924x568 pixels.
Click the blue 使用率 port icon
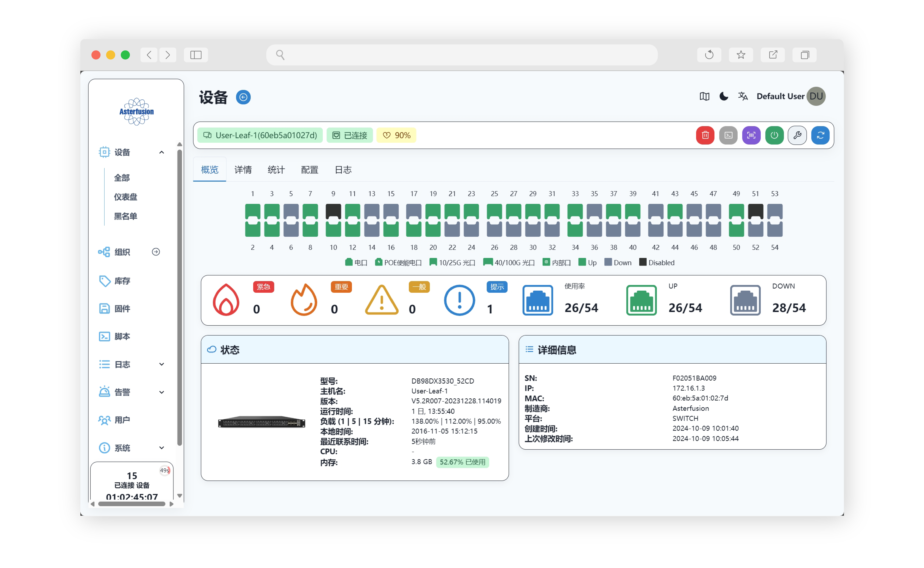pyautogui.click(x=537, y=300)
